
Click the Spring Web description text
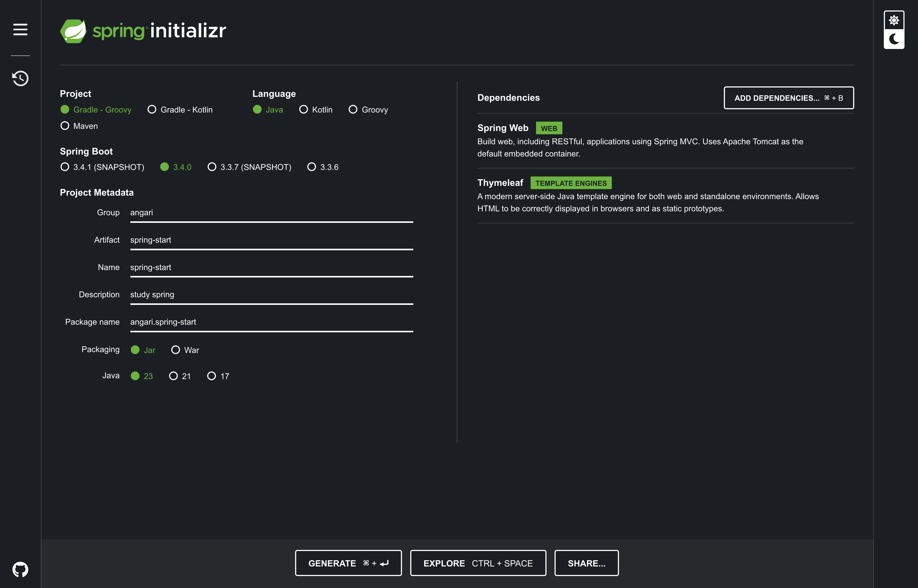(x=640, y=148)
